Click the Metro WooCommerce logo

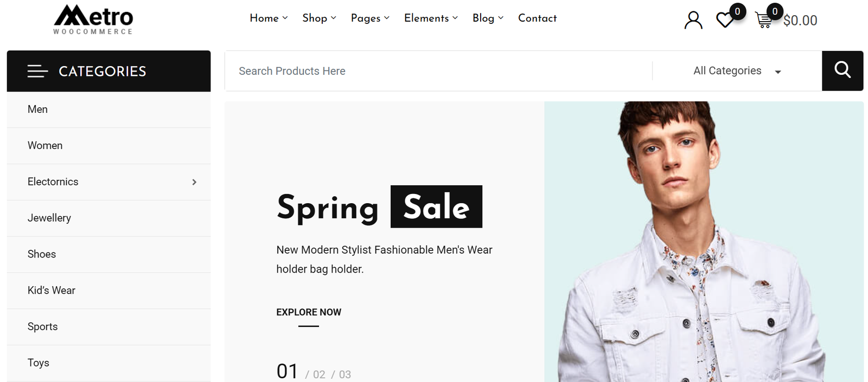pos(93,20)
